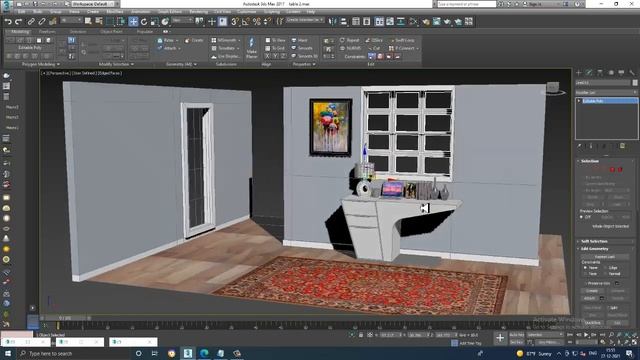Image resolution: width=640 pixels, height=360 pixels.
Task: Open Attach settings icon in Edit Geometry
Action: (x=602, y=298)
